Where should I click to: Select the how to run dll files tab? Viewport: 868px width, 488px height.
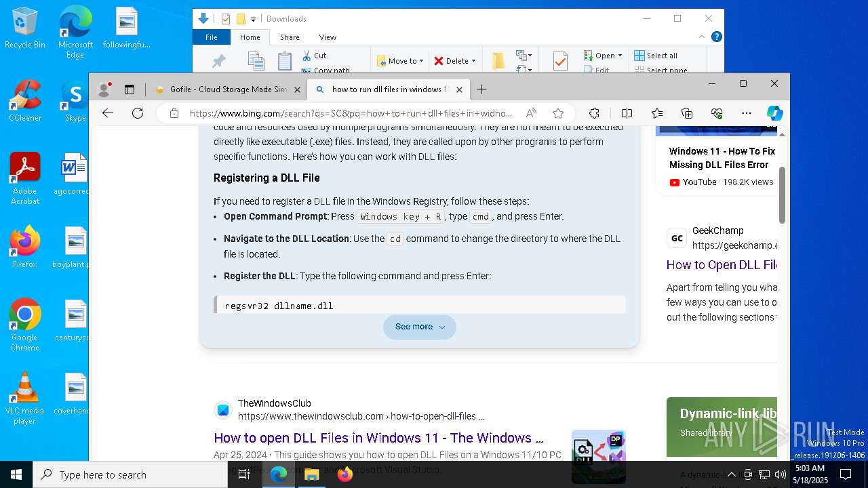[389, 89]
